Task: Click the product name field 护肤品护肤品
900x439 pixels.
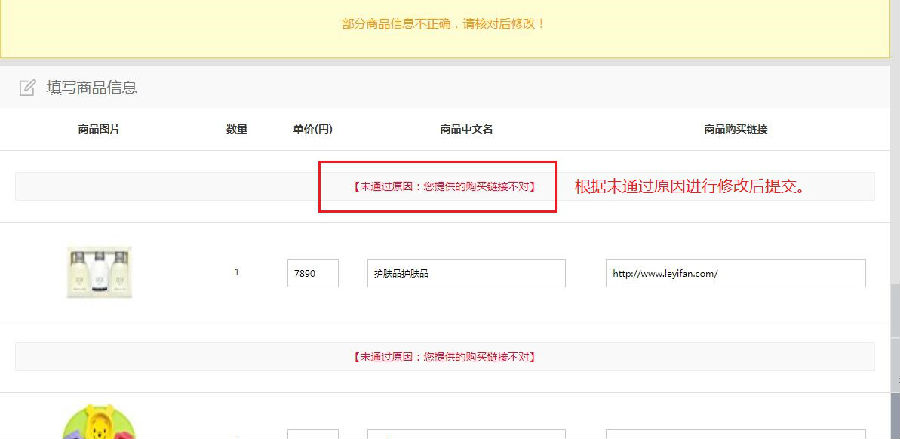Action: point(466,273)
